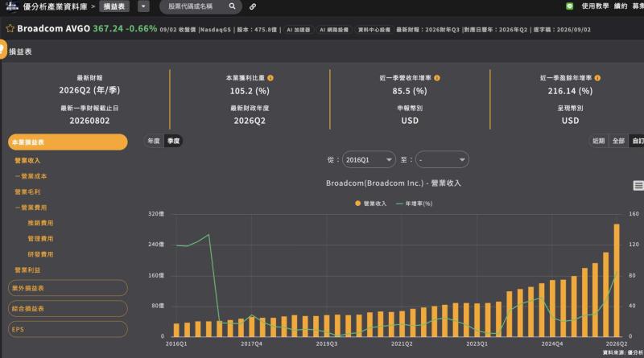
Task: Select 推銷費用 item in sidebar
Action: tap(40, 223)
